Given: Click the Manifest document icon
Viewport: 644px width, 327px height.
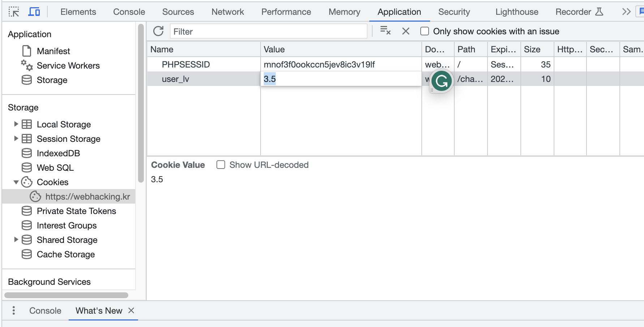Looking at the screenshot, I should tap(26, 51).
